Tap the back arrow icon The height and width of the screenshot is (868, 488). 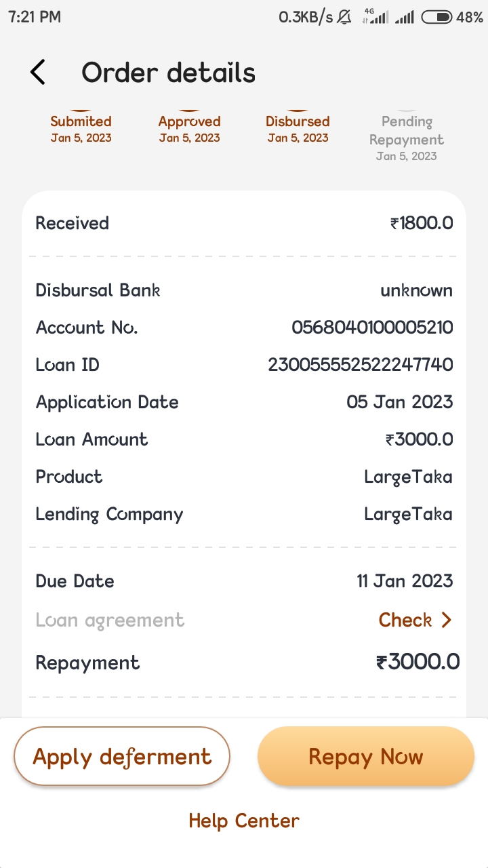click(x=38, y=72)
